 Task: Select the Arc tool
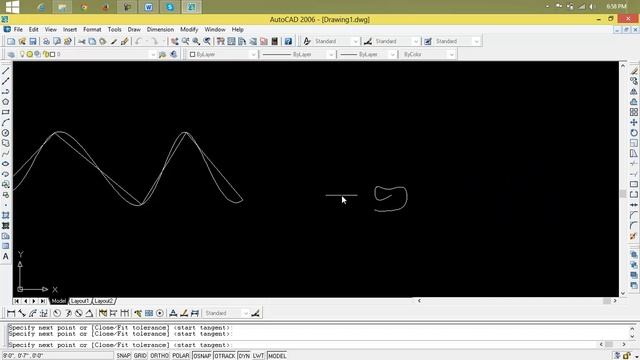(6, 122)
